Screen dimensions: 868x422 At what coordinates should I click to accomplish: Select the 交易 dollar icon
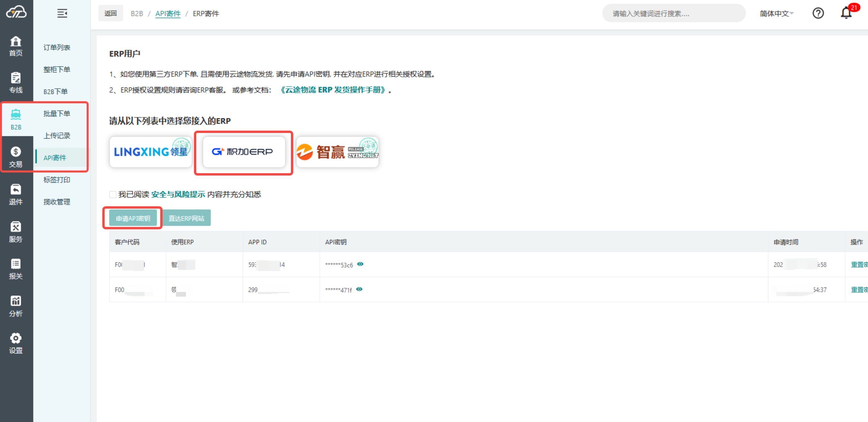15,152
